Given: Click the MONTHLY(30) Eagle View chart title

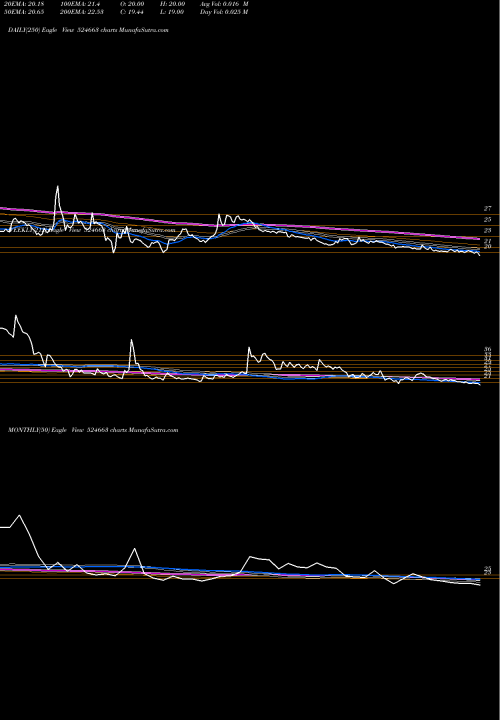Looking at the screenshot, I should click(93, 430).
